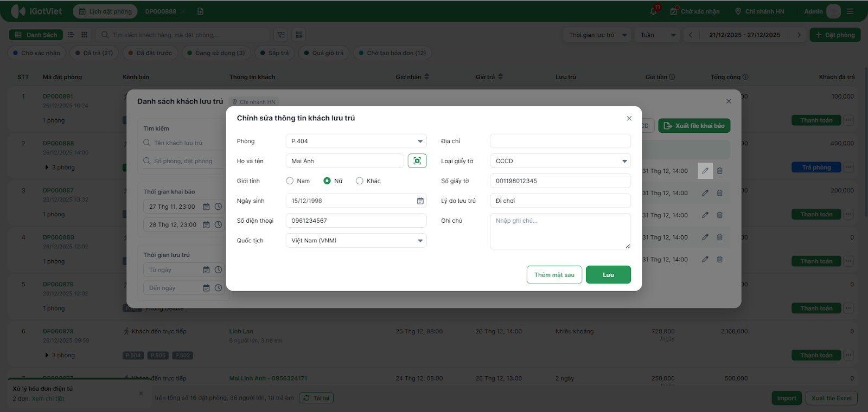Select the Khác gender radio button
Image resolution: width=868 pixels, height=412 pixels.
tap(359, 181)
